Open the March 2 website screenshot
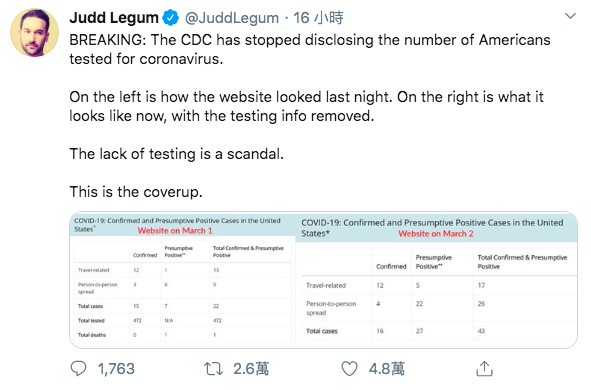This screenshot has height=390, width=591. 436,280
